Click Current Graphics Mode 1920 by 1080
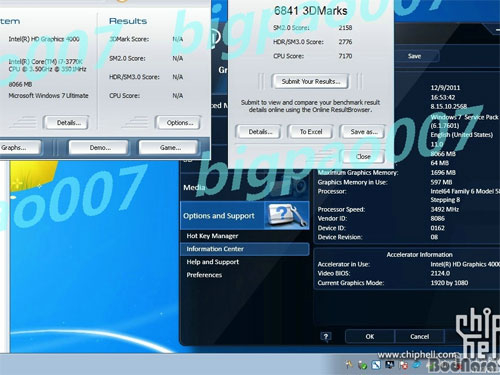The width and height of the screenshot is (500, 375). (449, 283)
